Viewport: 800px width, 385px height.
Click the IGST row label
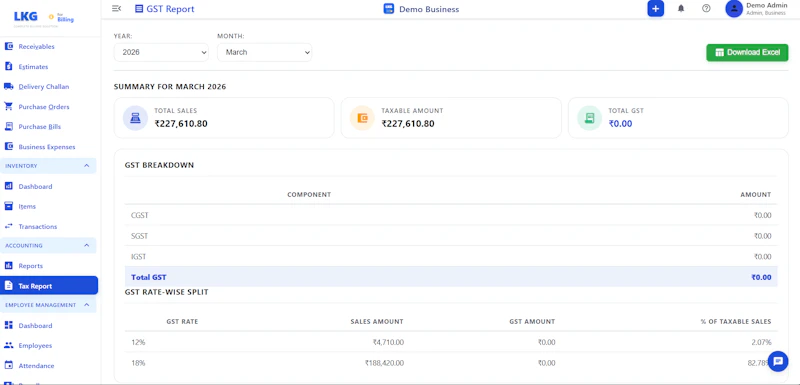(x=139, y=256)
